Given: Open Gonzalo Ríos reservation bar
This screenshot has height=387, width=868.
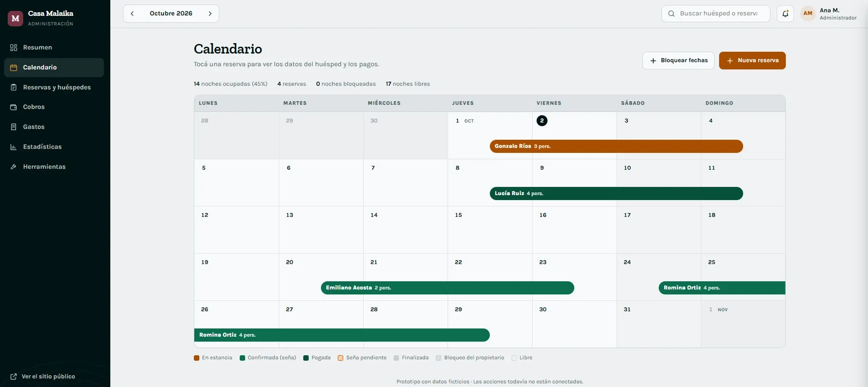Looking at the screenshot, I should click(x=616, y=147).
